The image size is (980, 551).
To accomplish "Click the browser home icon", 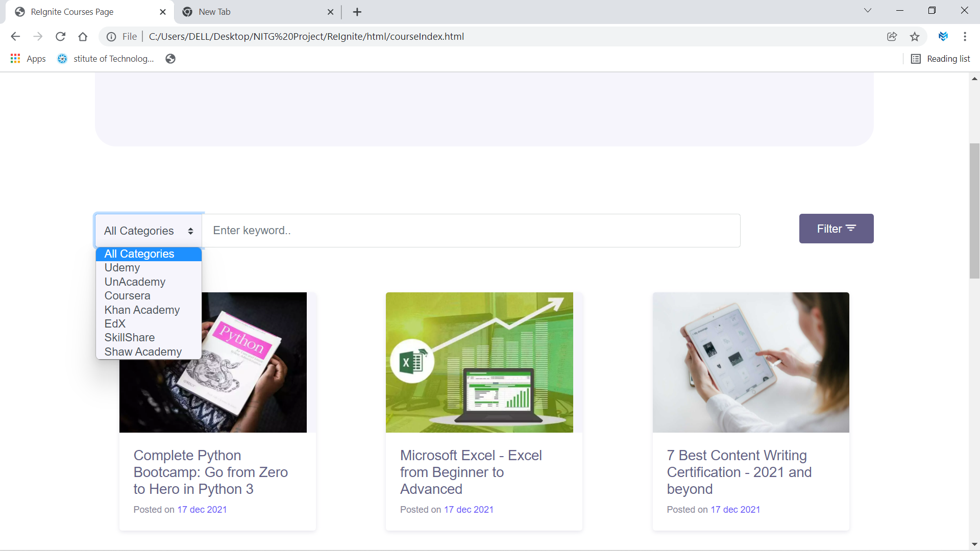I will tap(83, 36).
